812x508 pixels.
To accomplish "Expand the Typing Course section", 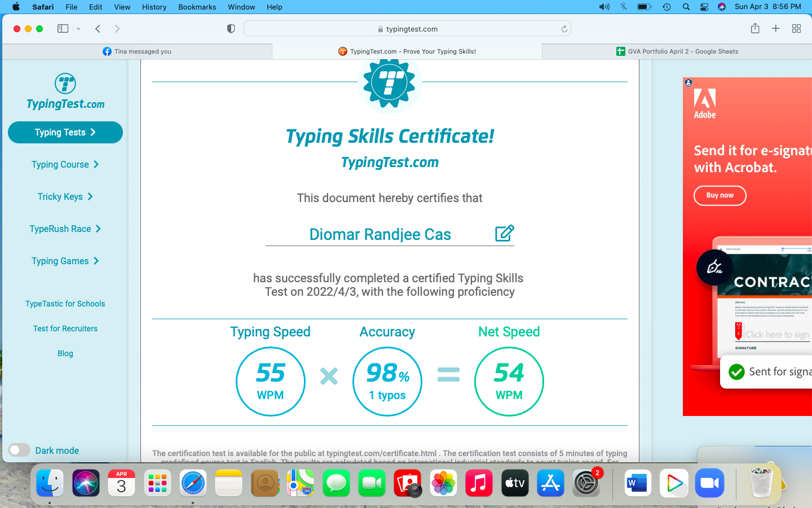I will click(x=65, y=164).
